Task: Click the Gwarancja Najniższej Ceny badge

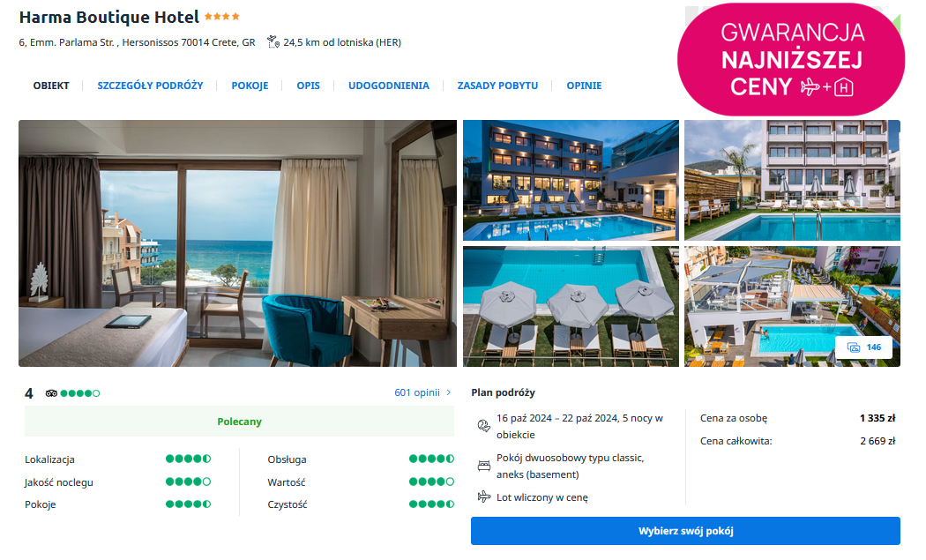Action: (791, 60)
